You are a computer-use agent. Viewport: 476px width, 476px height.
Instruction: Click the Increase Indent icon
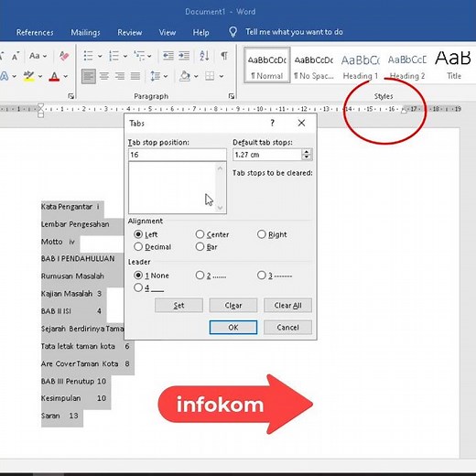click(x=184, y=56)
